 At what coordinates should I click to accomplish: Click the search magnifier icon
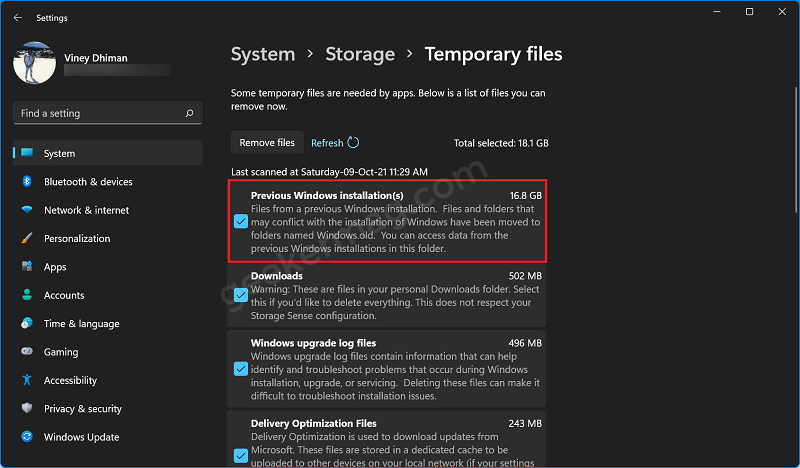[x=189, y=113]
